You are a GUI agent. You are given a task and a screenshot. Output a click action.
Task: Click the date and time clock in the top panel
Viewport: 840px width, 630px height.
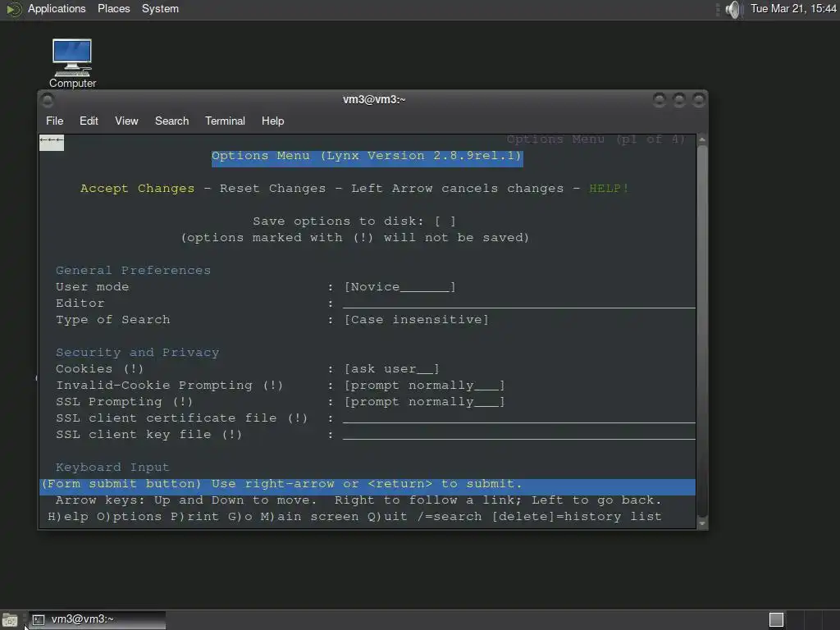click(793, 9)
